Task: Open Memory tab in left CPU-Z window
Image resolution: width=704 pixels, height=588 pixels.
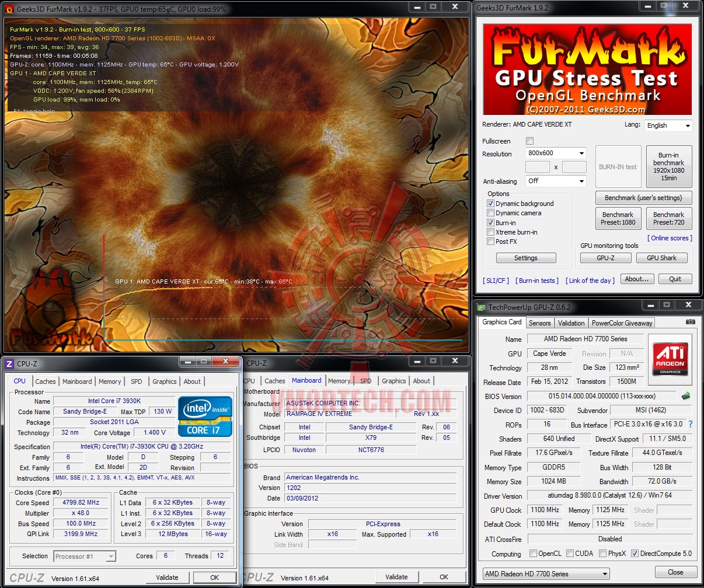Action: (110, 381)
